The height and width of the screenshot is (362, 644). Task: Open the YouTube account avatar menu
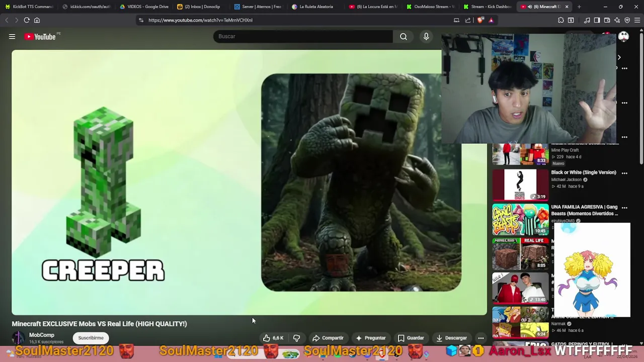[623, 36]
